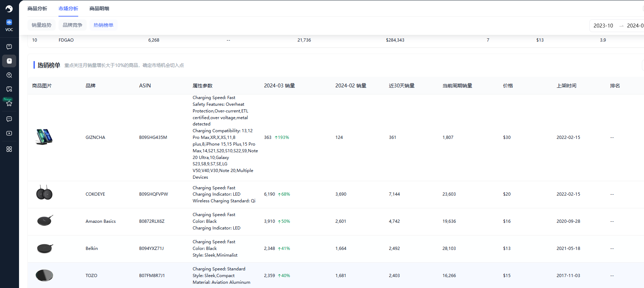Click the 品牌 column header
644x288 pixels.
(x=91, y=86)
